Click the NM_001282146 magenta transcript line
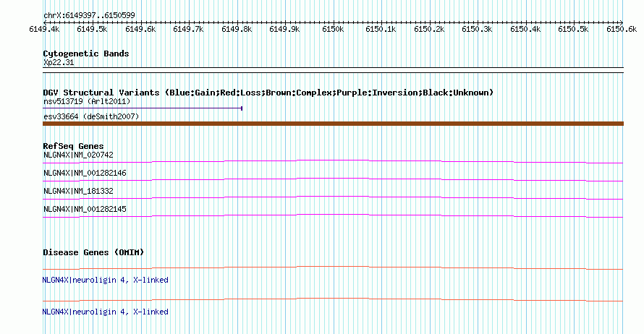Viewport: 644px width, 334px height. click(333, 180)
